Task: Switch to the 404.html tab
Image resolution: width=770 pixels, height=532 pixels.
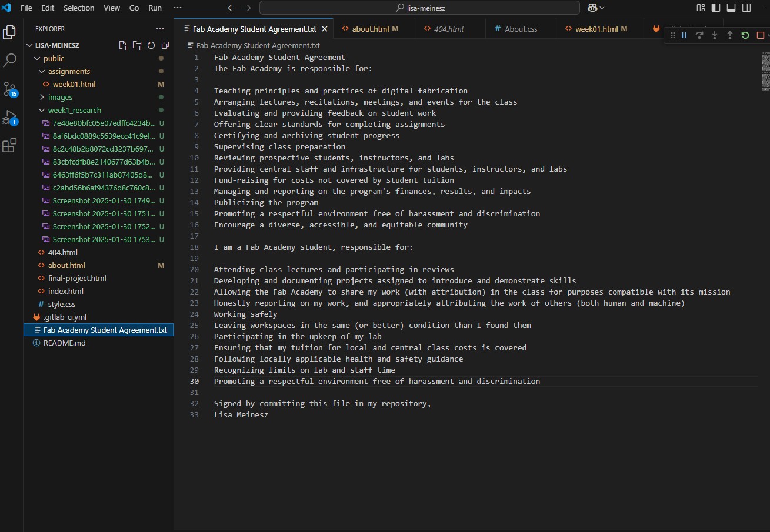Action: 450,29
